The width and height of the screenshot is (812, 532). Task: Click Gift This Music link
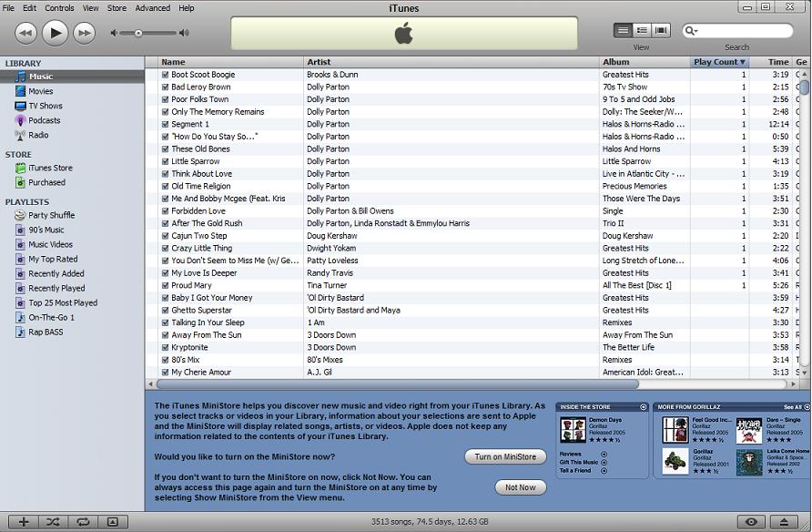point(578,462)
